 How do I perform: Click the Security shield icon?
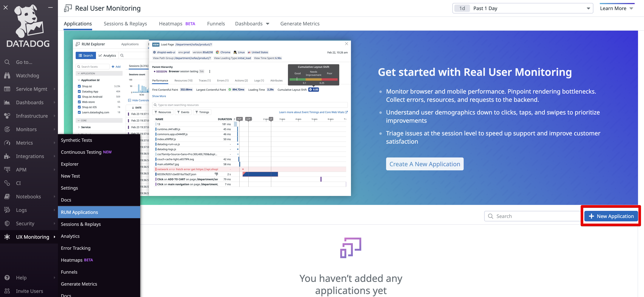pos(7,223)
